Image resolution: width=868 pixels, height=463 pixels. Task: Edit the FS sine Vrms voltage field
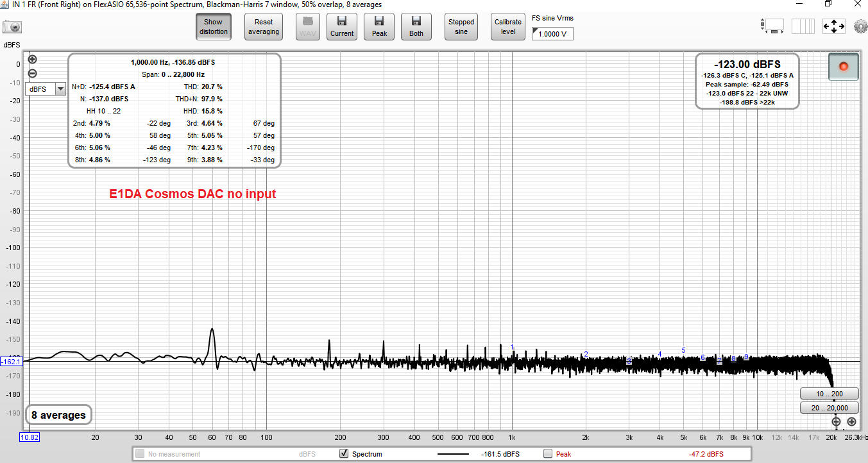click(x=552, y=34)
